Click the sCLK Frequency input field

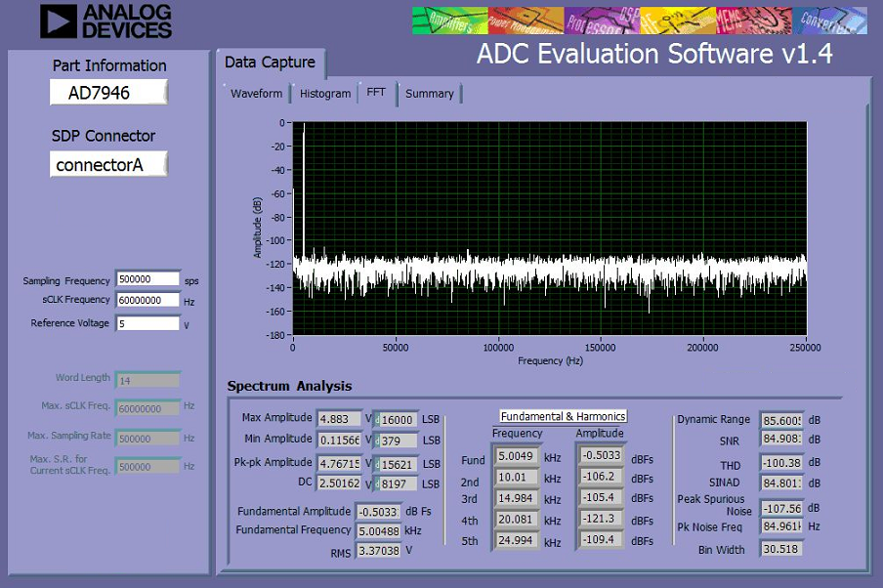(148, 300)
